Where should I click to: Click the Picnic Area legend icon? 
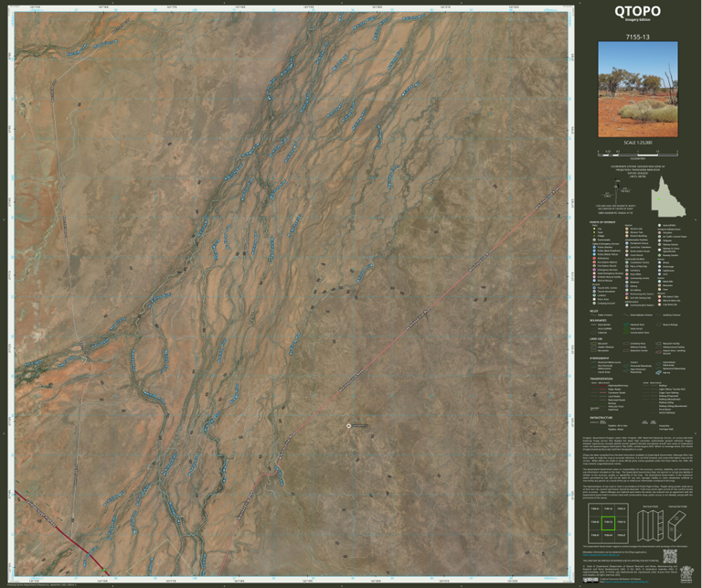click(594, 299)
